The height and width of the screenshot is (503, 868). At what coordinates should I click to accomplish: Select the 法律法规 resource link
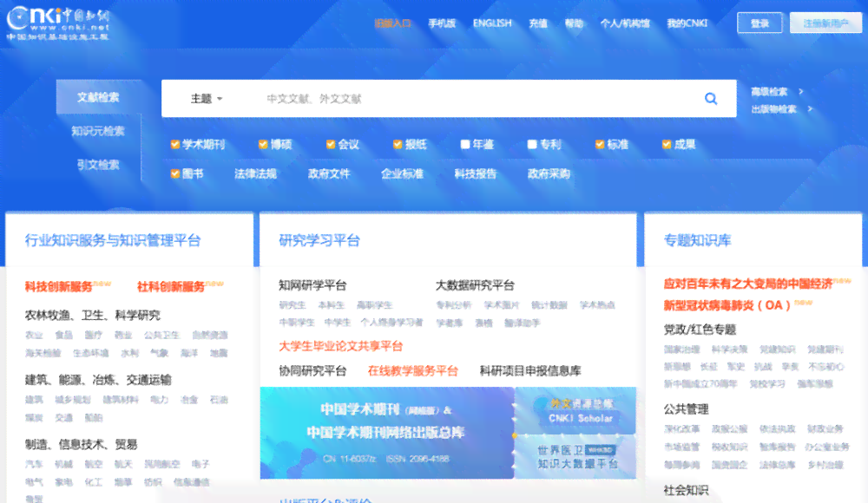click(255, 173)
